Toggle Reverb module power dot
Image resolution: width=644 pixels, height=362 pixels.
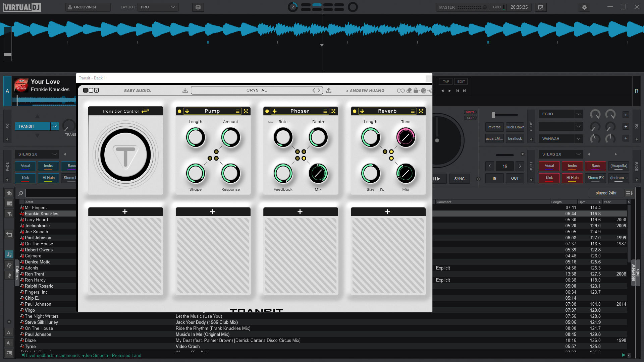355,111
